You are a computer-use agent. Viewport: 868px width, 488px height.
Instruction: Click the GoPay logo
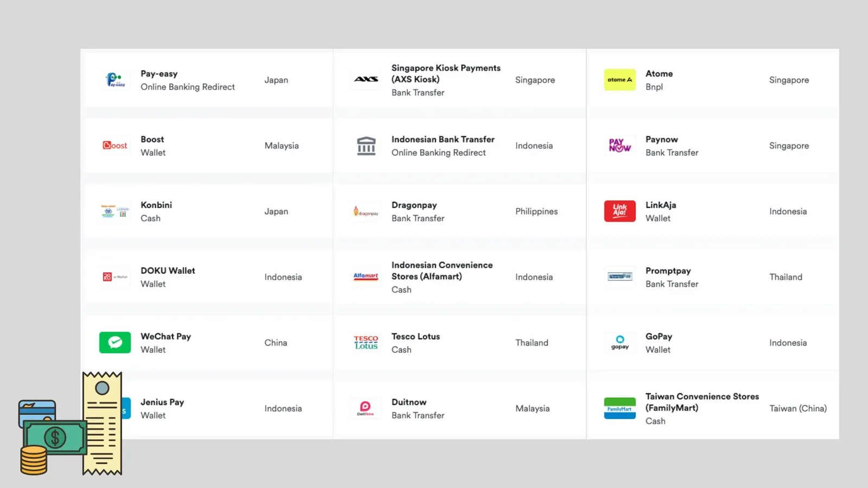point(620,342)
